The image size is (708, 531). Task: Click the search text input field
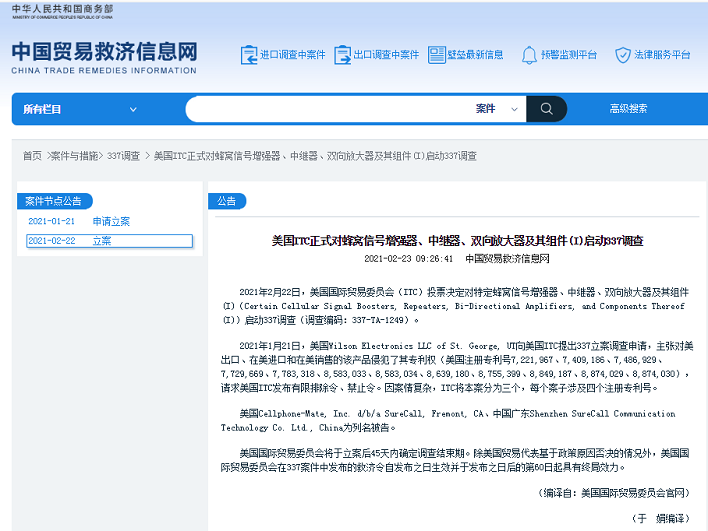pyautogui.click(x=330, y=109)
